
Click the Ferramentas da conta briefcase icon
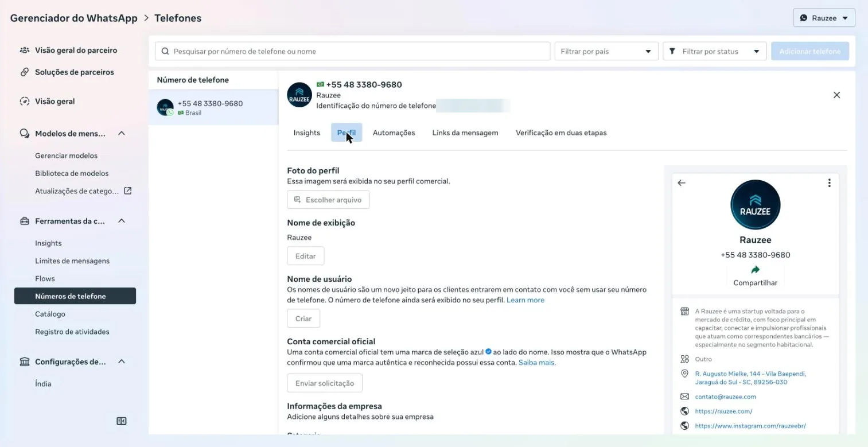(25, 221)
